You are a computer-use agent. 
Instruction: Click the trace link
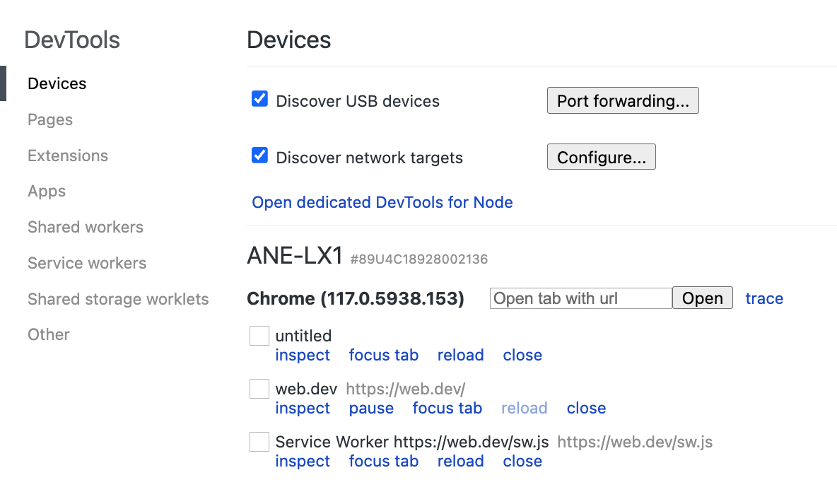point(764,298)
